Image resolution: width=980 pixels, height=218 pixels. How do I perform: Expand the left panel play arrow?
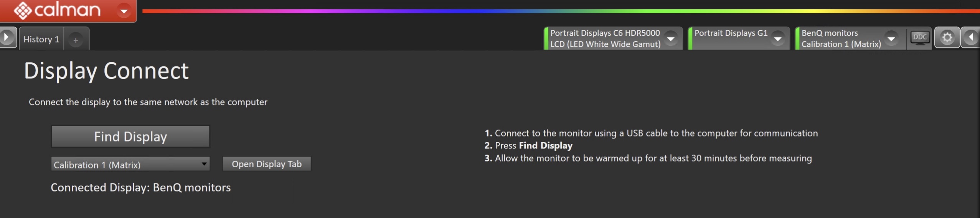click(7, 38)
